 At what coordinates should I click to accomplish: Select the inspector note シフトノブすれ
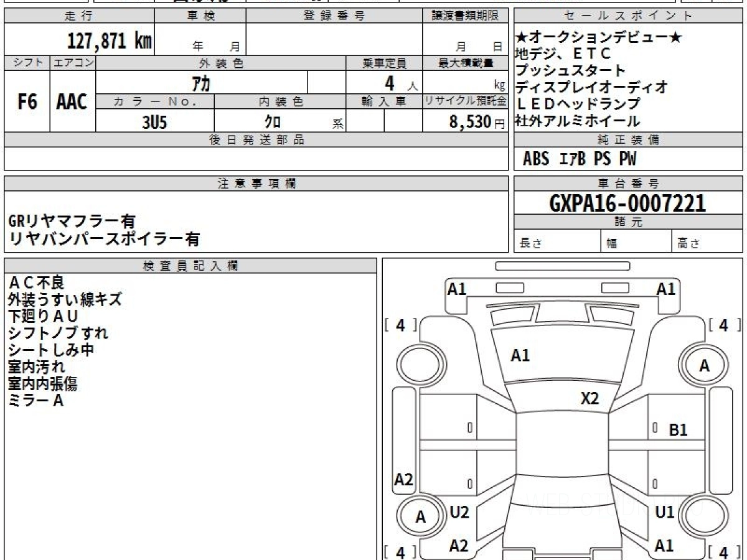(x=58, y=333)
